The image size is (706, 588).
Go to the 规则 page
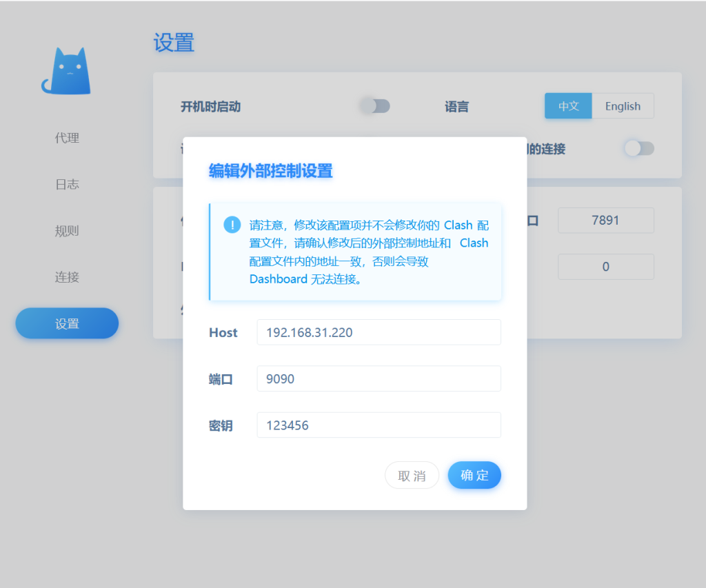(x=67, y=231)
